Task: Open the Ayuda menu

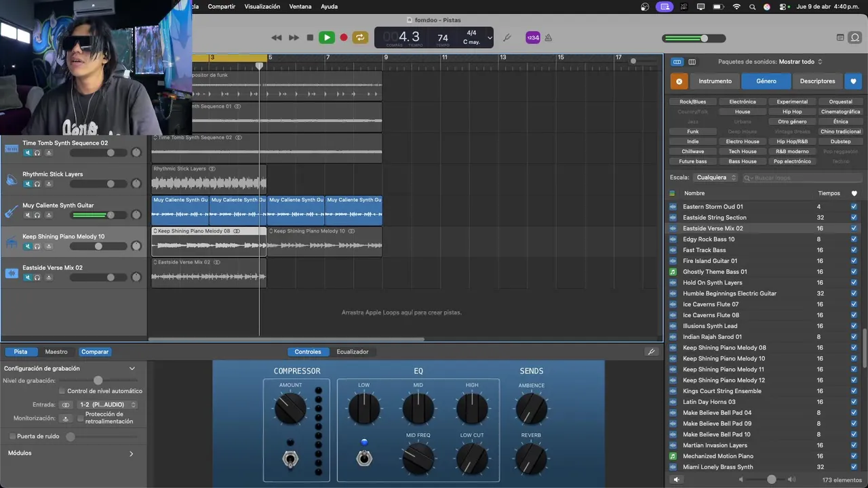Action: click(x=329, y=7)
